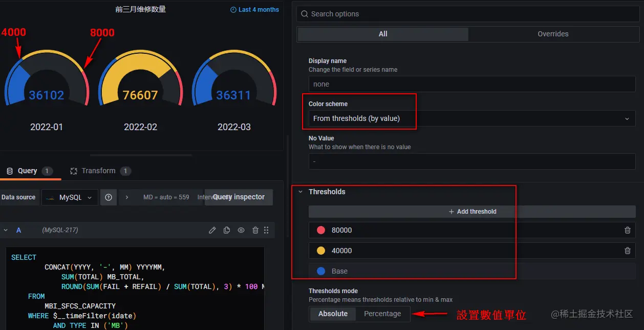The height and width of the screenshot is (330, 644).
Task: Open the yellow color swatch for threshold 40000
Action: pyautogui.click(x=321, y=251)
